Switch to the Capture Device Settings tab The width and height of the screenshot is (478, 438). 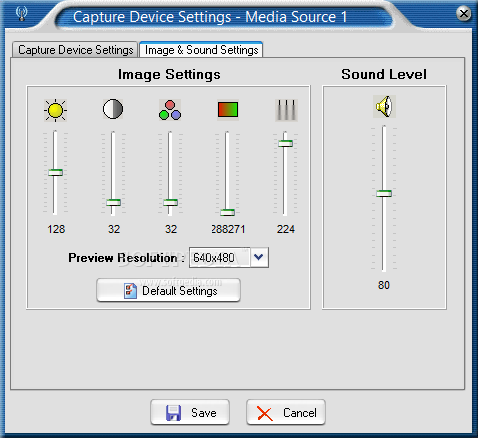pyautogui.click(x=75, y=50)
